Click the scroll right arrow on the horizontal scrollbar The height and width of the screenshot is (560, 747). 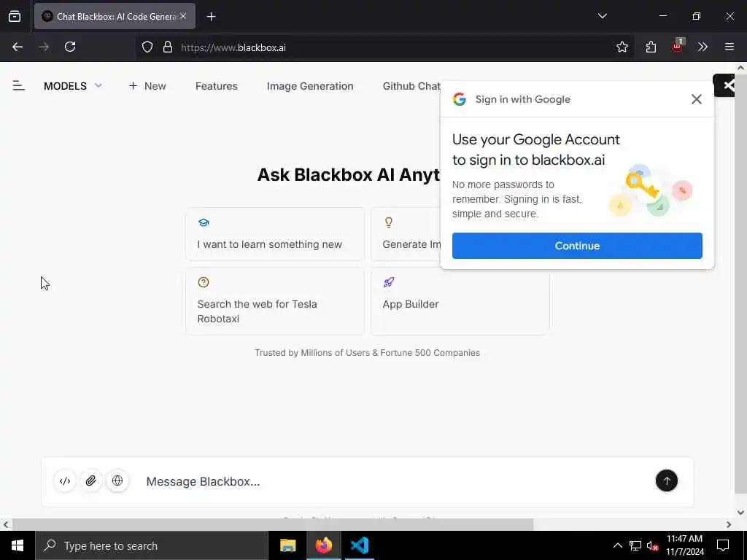(729, 524)
